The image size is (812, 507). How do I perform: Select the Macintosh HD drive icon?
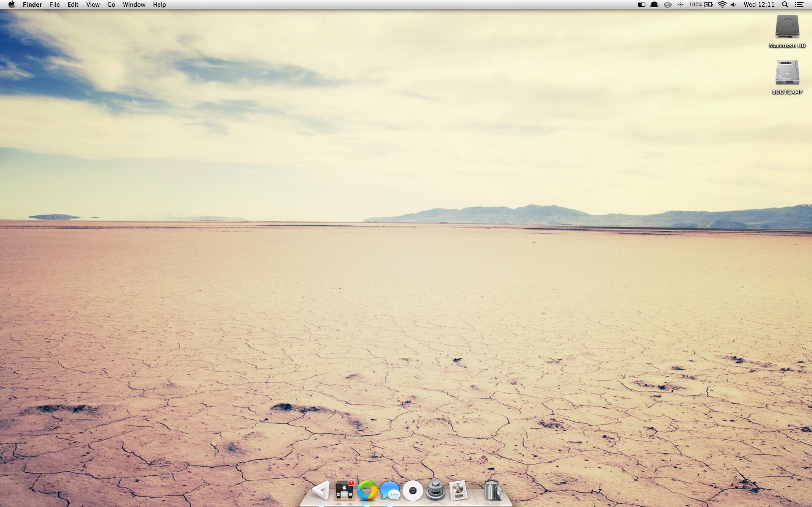click(x=787, y=26)
